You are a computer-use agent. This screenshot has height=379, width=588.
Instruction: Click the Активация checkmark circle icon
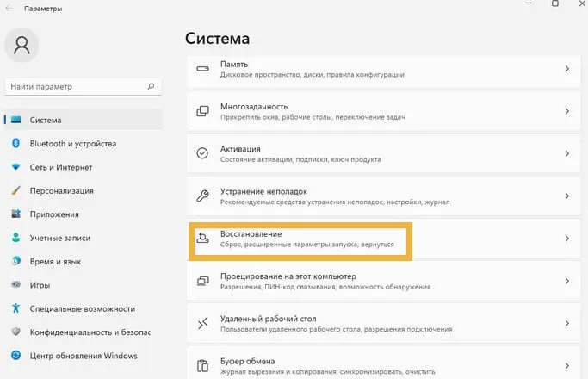coord(202,153)
